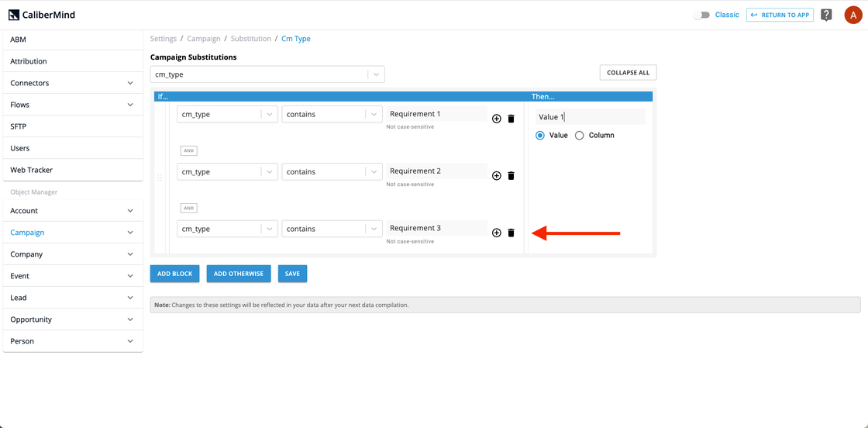Click the Requirement 1 input field
The height and width of the screenshot is (428, 868).
(437, 114)
